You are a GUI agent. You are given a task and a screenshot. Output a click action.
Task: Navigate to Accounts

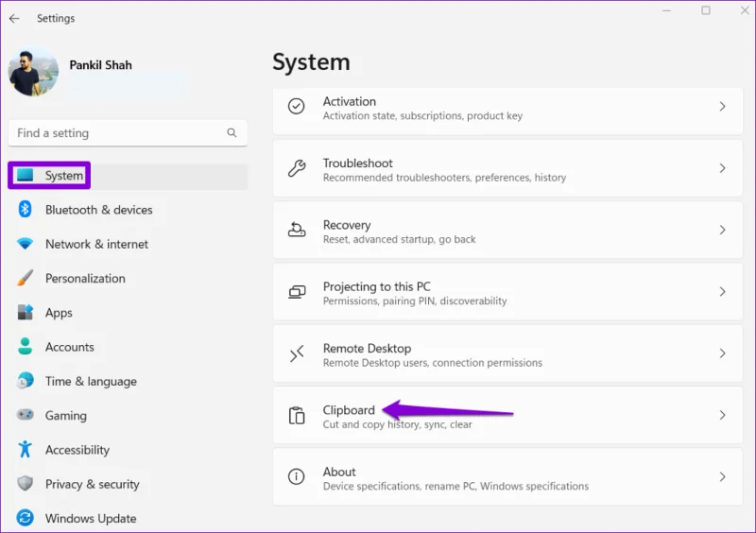[128, 347]
